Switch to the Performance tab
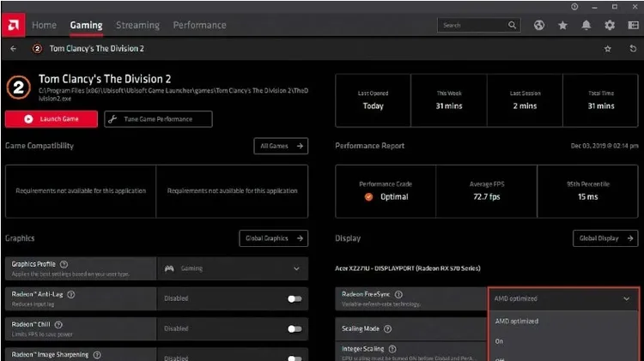The height and width of the screenshot is (361, 644). 199,25
